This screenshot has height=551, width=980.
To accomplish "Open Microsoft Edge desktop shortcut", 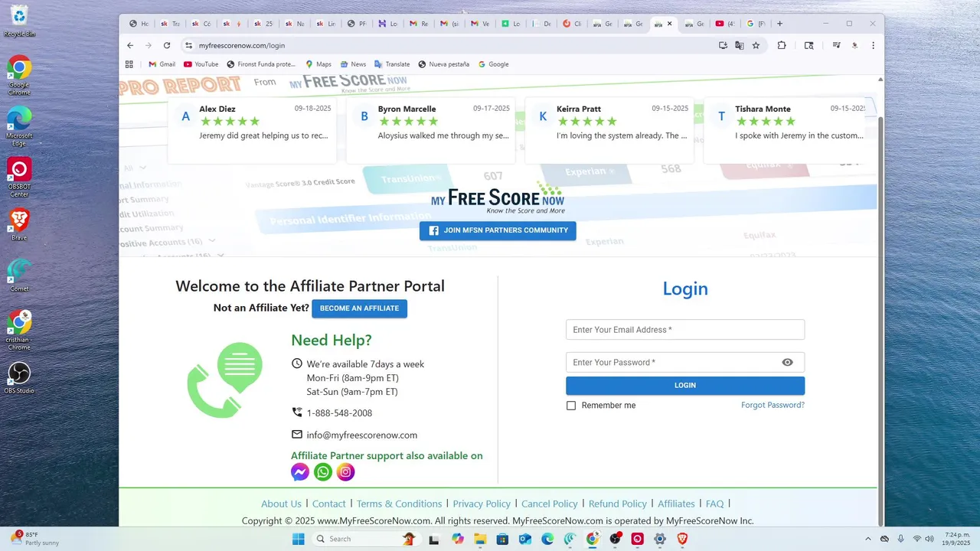I will click(19, 126).
